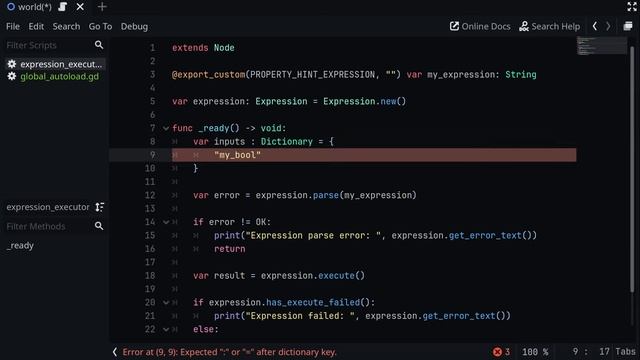Click the "my_bool" text on line 9
The height and width of the screenshot is (360, 640).
[237, 155]
